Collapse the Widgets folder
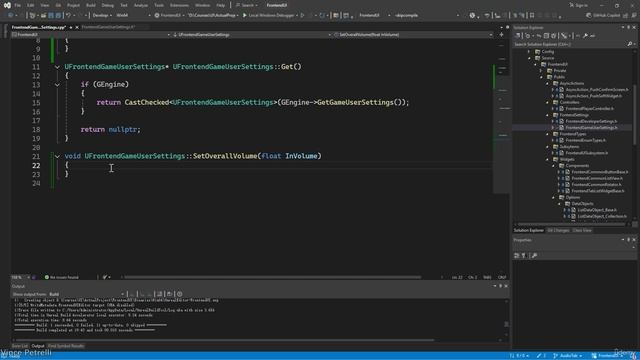The image size is (640, 360). [548, 160]
